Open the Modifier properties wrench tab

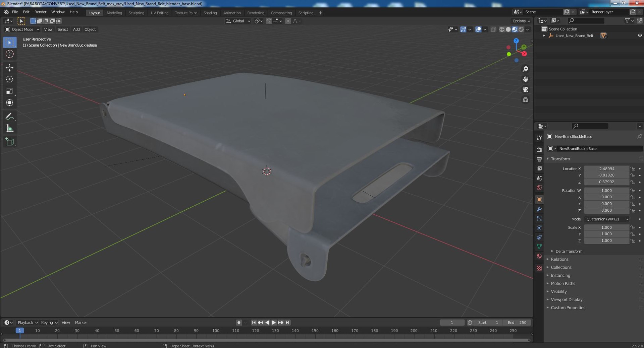[x=539, y=209]
